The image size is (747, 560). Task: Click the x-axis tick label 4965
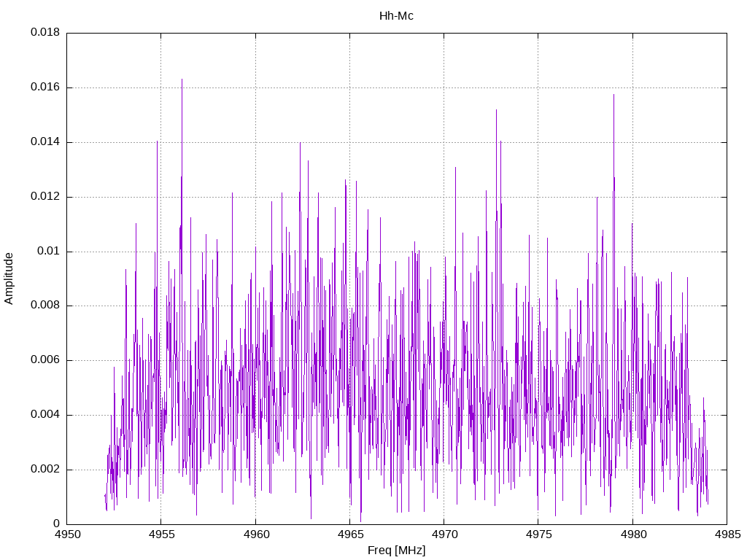click(349, 534)
